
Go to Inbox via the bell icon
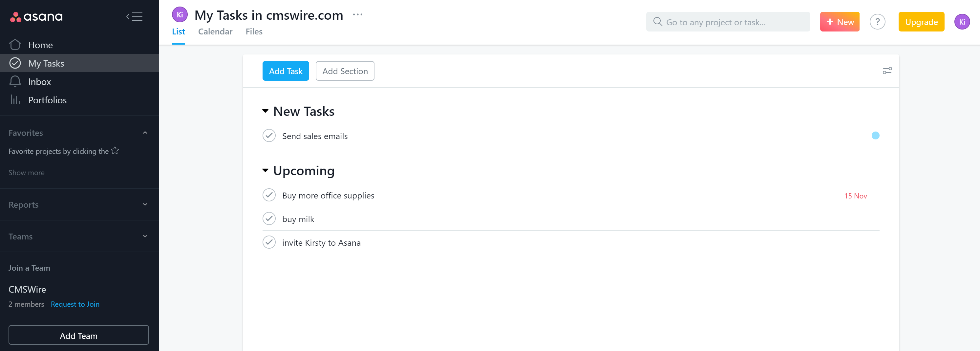pos(15,81)
